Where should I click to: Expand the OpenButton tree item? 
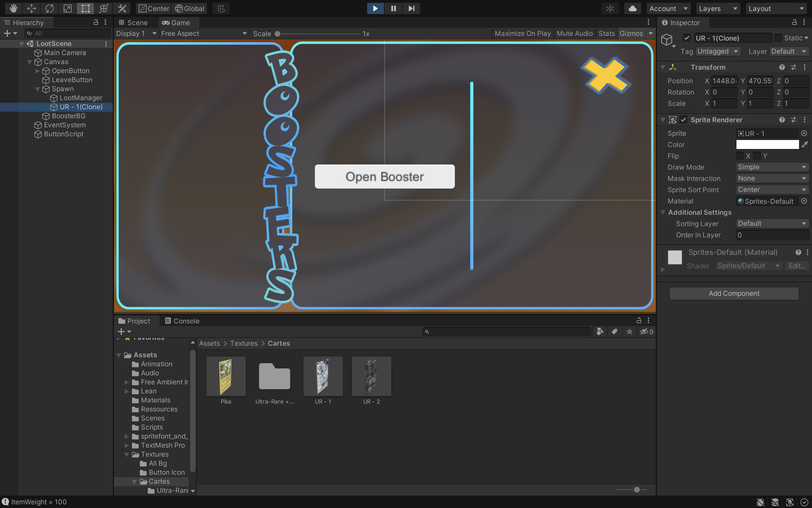pos(37,71)
